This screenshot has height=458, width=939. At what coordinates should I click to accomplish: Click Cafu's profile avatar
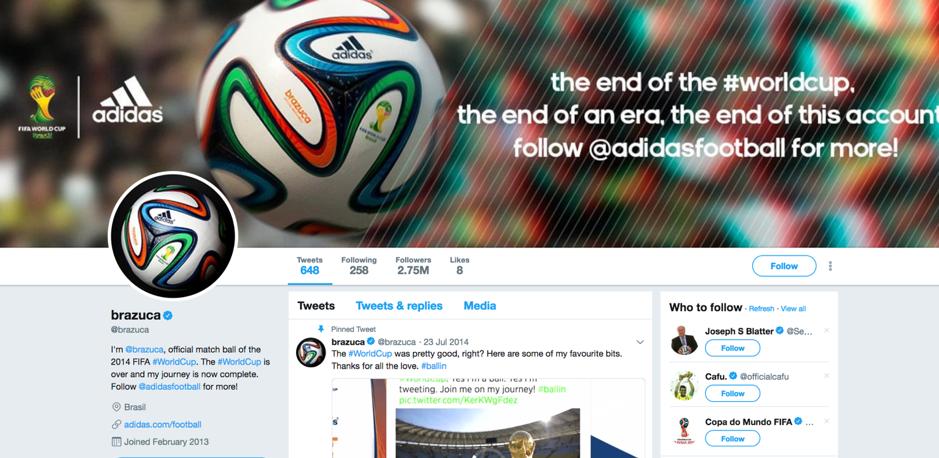(x=684, y=386)
